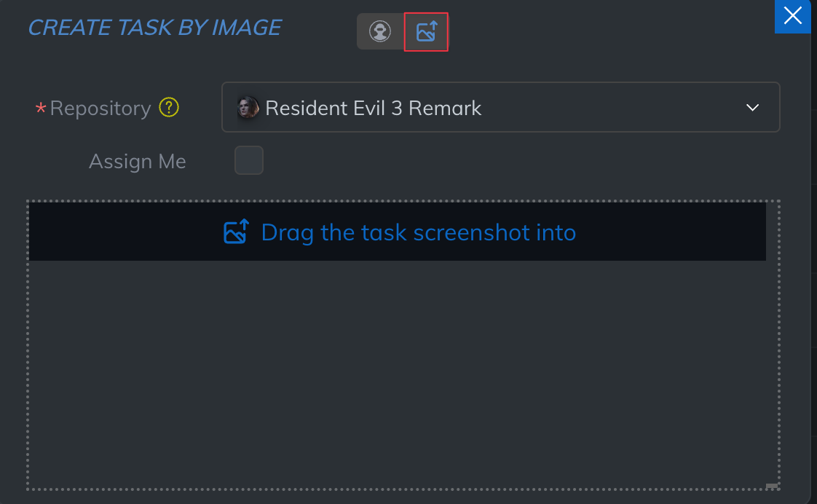The image size is (817, 504).
Task: Click the upload image icon in drop zone
Action: pyautogui.click(x=237, y=232)
